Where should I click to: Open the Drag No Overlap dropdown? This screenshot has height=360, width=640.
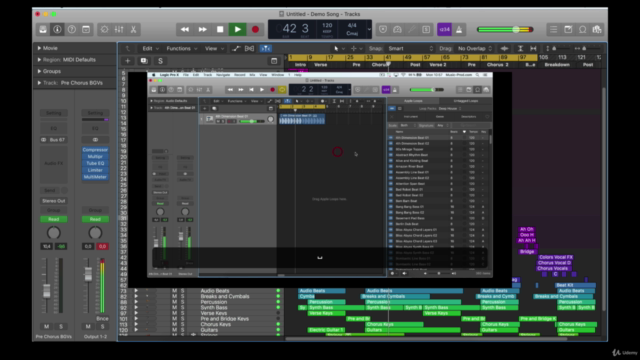475,48
